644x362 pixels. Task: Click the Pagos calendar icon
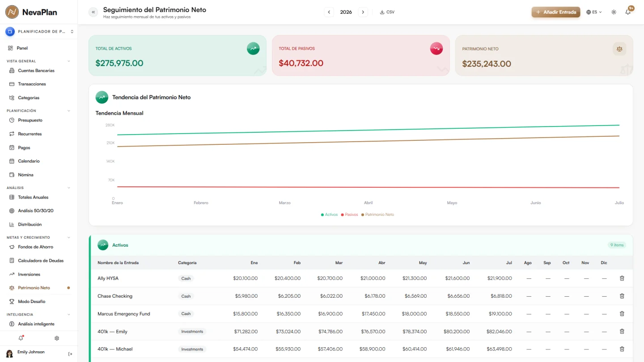tap(12, 147)
